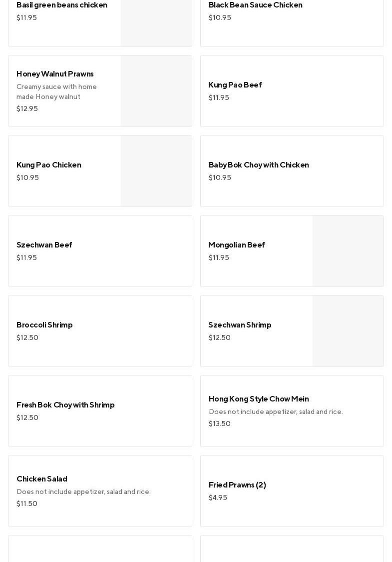Screen dimensions: 392x562
Task: Select the Szechwan Beef dish
Action: [x=44, y=245]
